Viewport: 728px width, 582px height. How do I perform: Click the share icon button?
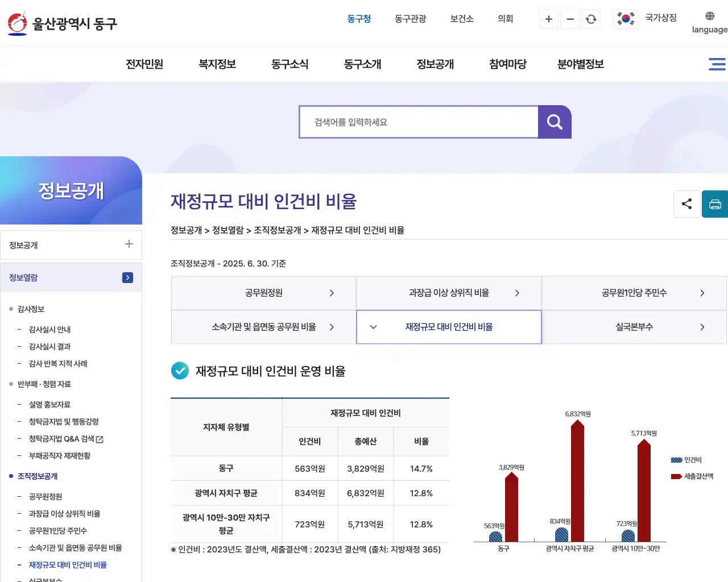pyautogui.click(x=687, y=204)
